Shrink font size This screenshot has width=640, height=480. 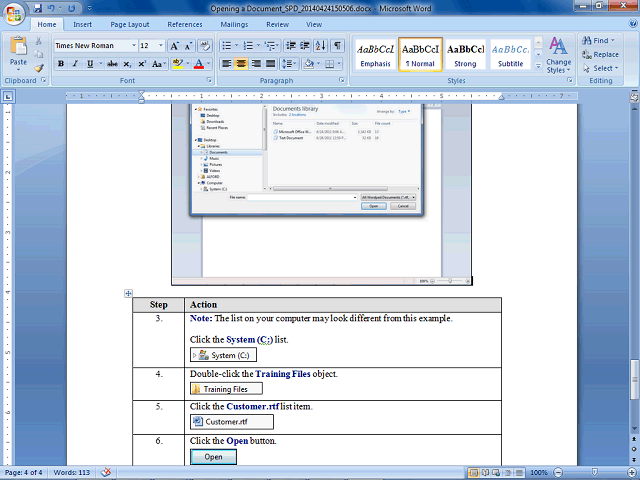[x=188, y=46]
